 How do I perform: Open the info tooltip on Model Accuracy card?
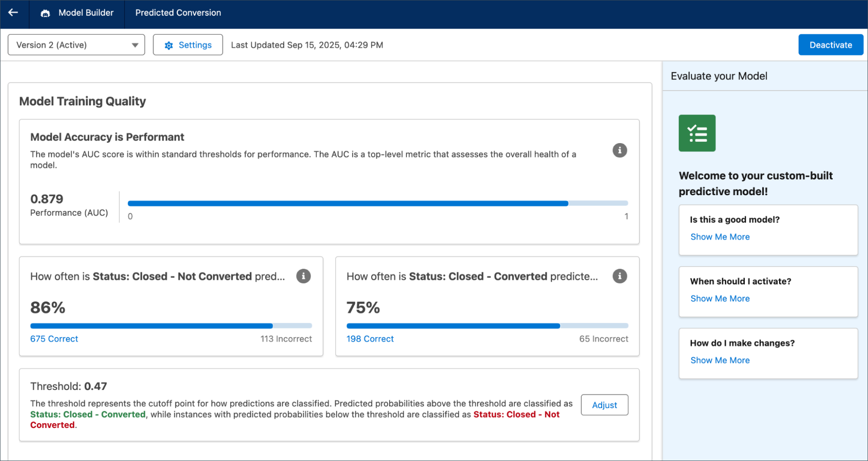click(619, 150)
